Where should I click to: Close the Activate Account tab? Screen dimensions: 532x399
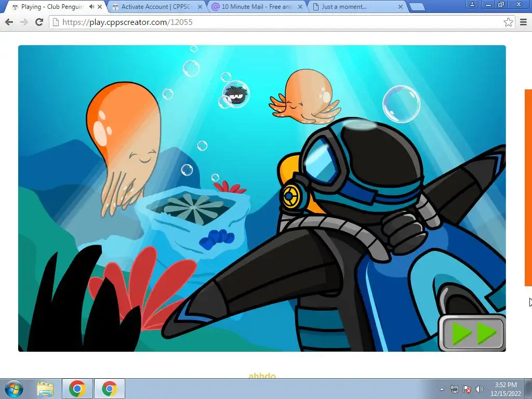(200, 6)
